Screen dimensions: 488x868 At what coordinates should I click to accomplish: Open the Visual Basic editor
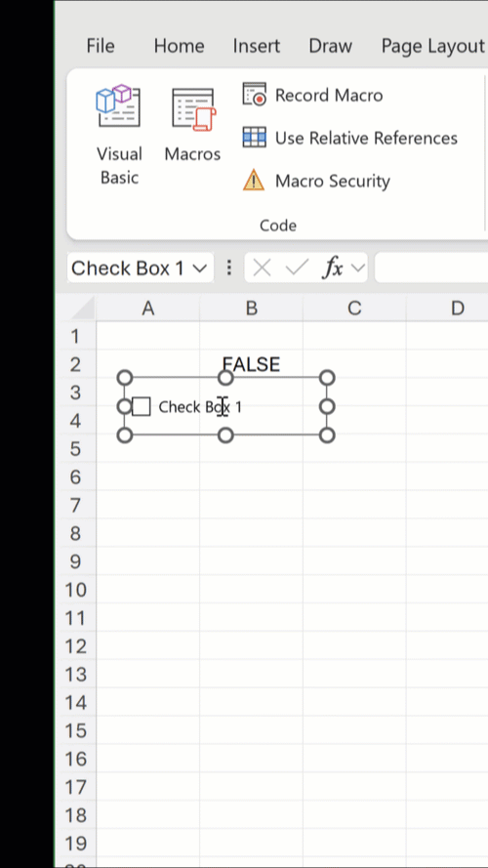(119, 135)
